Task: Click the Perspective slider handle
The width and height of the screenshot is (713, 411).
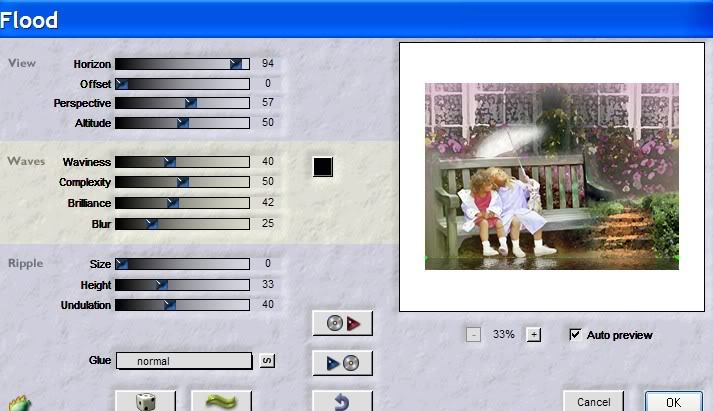Action: pyautogui.click(x=191, y=103)
